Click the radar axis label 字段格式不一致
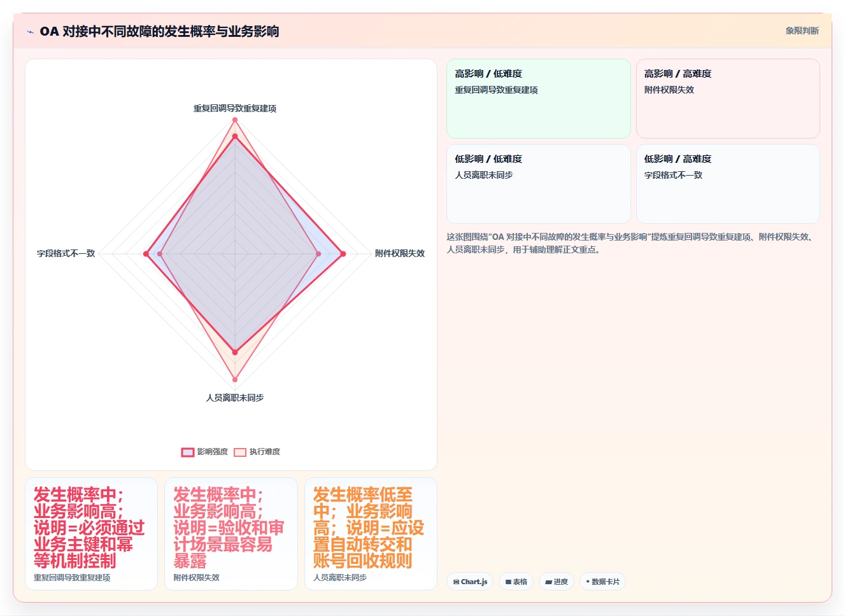 [x=66, y=253]
